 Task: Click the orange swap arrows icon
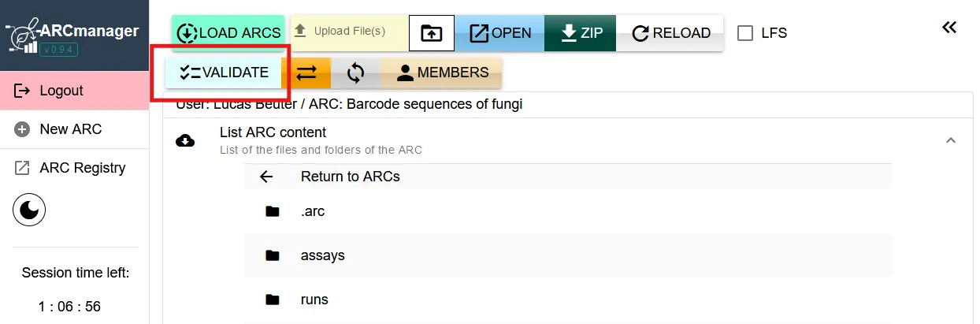click(x=306, y=73)
